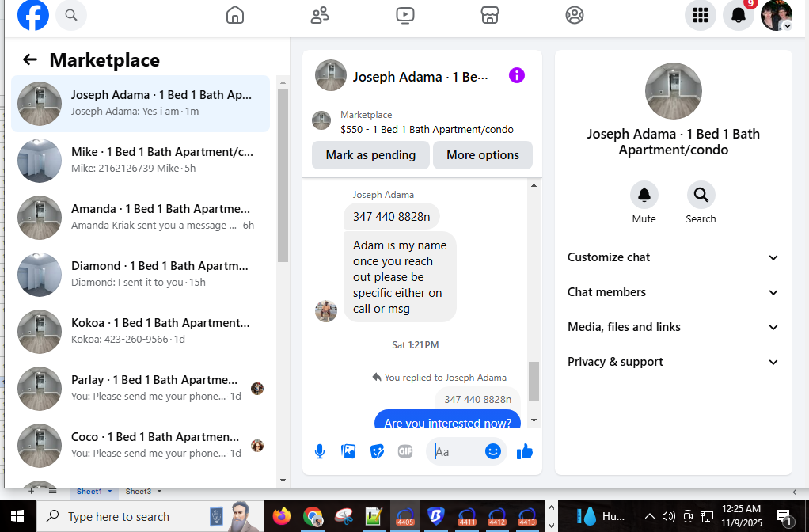Image resolution: width=809 pixels, height=532 pixels.
Task: Click sender avatar beside Adam message
Action: pos(326,310)
